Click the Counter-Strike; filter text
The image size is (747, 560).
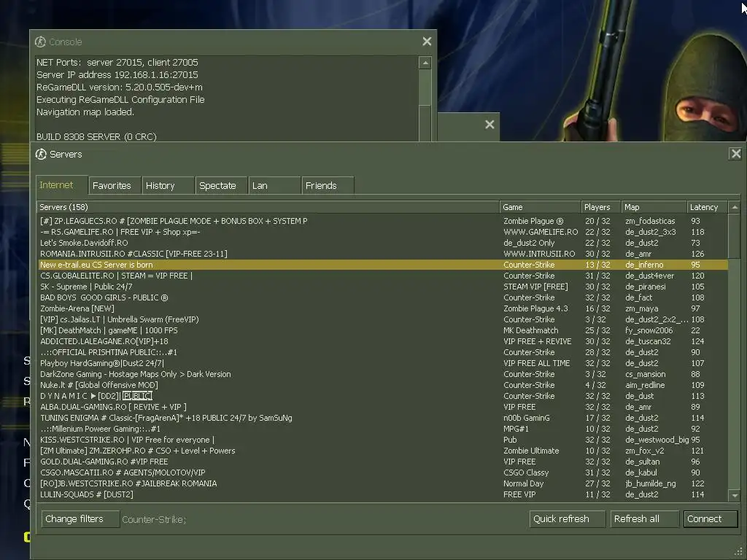(154, 519)
